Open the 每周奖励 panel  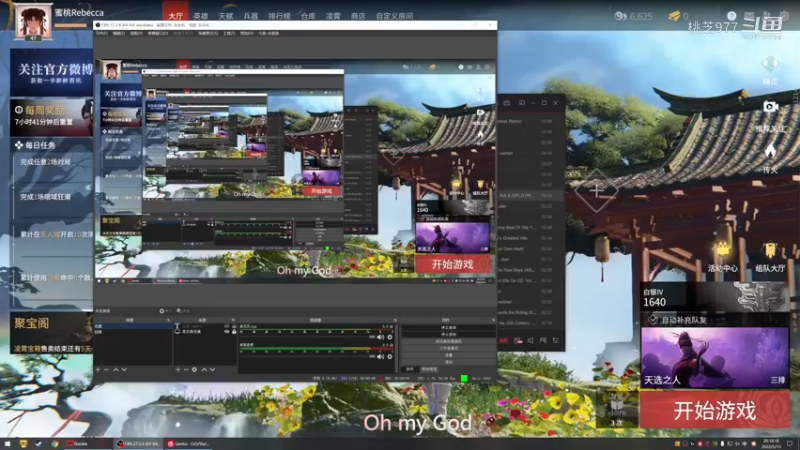click(52, 118)
